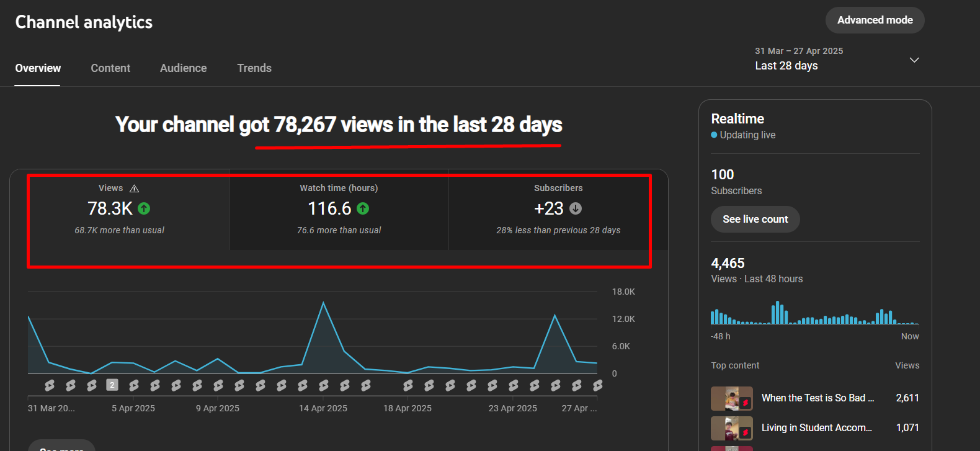
Task: Open 'Living in Student Accom...' video title
Action: 816,428
